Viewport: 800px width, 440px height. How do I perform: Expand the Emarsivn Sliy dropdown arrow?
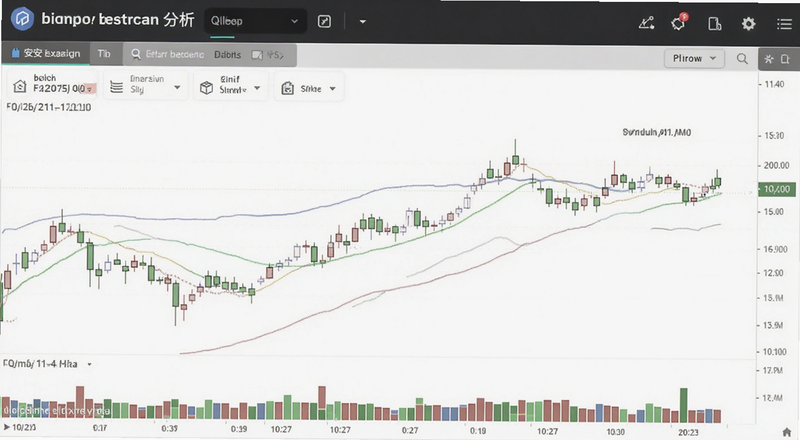click(177, 87)
